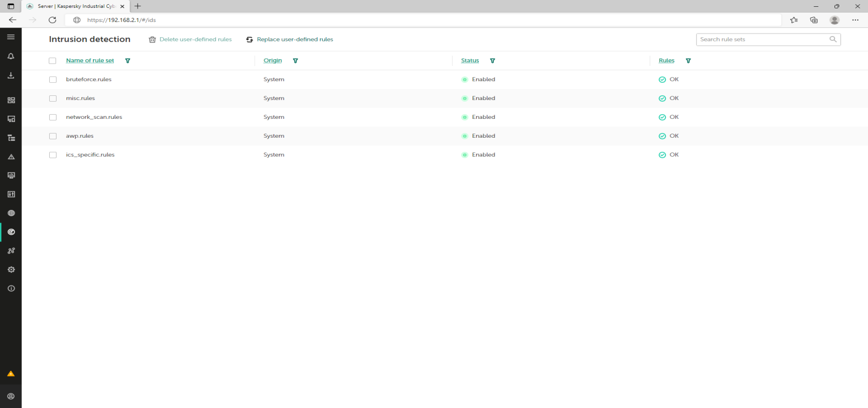
Task: Sort by the Rules column header
Action: [x=666, y=61]
